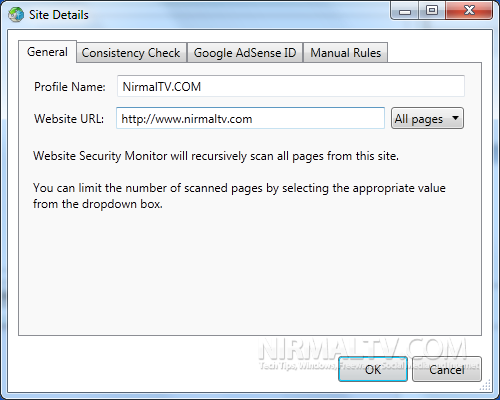Click the globe application icon in title bar

coord(16,15)
